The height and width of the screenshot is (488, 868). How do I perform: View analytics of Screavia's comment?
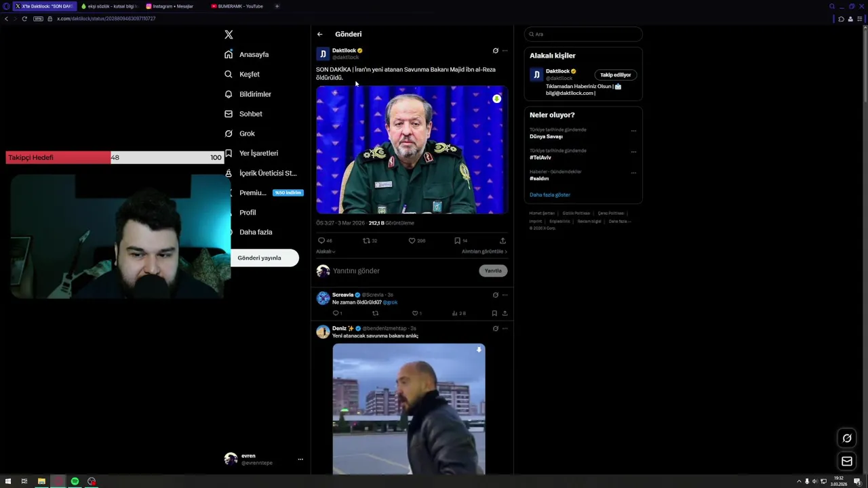(455, 313)
